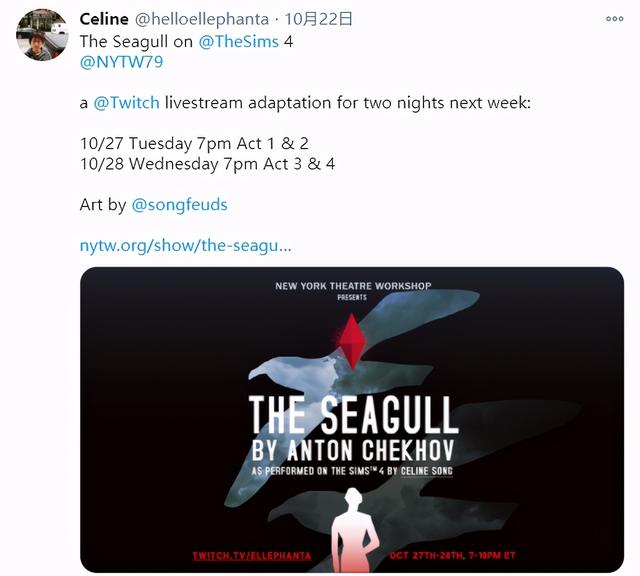Open the three-dot more options menu
The image size is (640, 576).
pyautogui.click(x=614, y=19)
